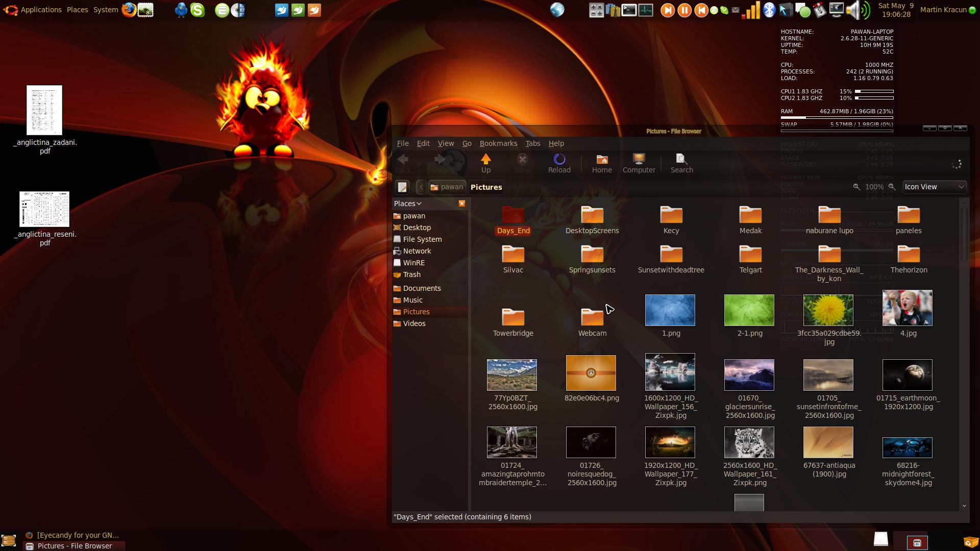Open the system monitor panel icon

pos(646,10)
